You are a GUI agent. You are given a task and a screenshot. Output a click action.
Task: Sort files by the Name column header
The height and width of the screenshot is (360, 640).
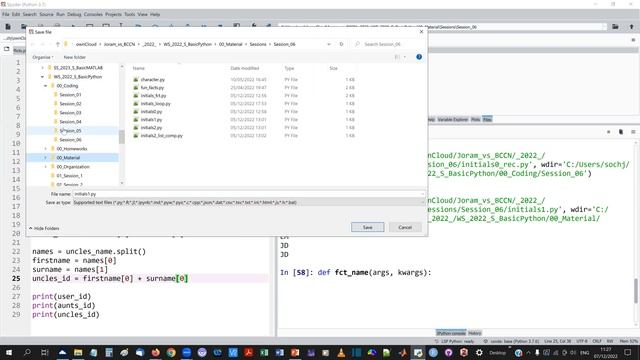pyautogui.click(x=139, y=68)
